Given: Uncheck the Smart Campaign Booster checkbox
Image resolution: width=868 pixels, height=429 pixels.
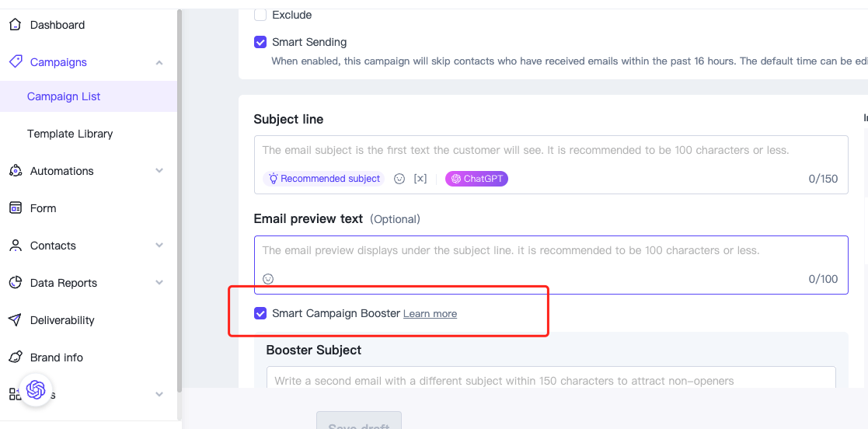Looking at the screenshot, I should click(x=260, y=313).
